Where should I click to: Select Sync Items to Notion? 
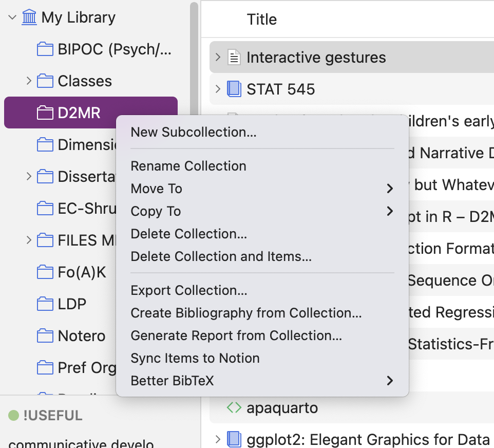[195, 358]
